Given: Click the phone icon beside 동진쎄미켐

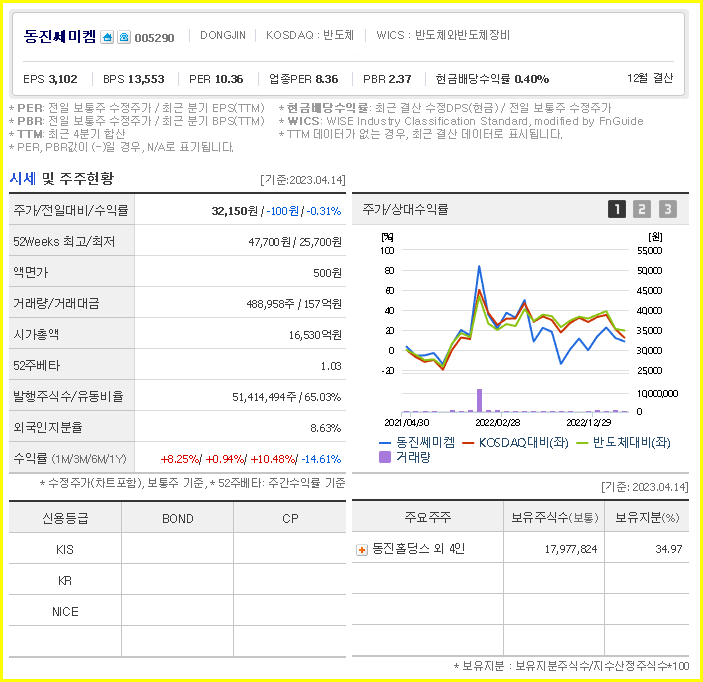Looking at the screenshot, I should [x=124, y=37].
